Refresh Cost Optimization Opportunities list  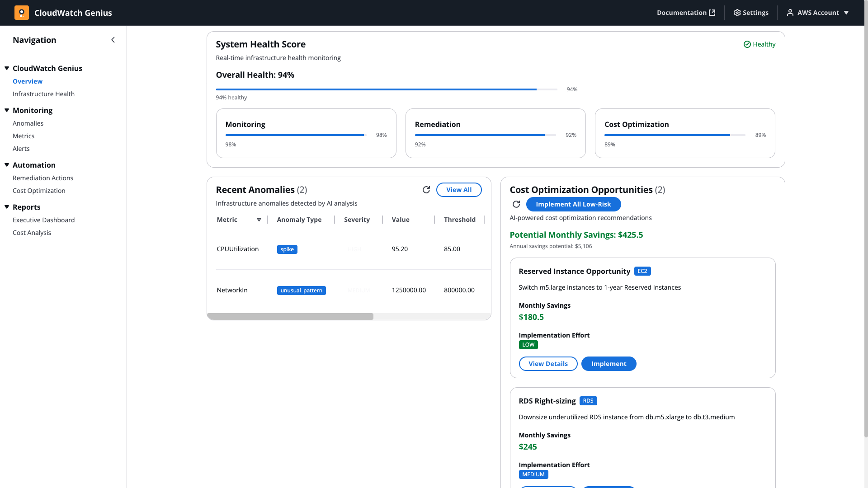(516, 204)
